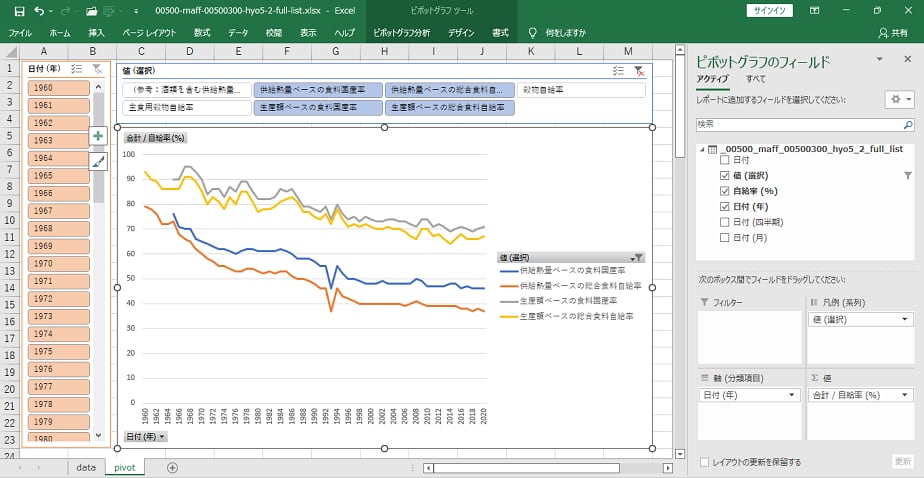Click the サインイン button
Viewport: 924px width, 478px height.
tap(769, 10)
